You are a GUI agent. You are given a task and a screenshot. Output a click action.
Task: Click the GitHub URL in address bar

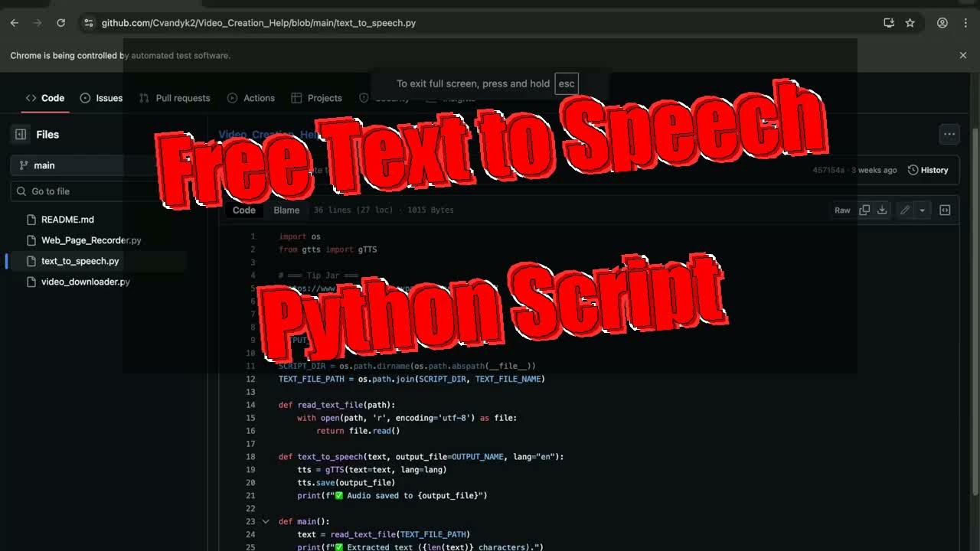pyautogui.click(x=259, y=23)
